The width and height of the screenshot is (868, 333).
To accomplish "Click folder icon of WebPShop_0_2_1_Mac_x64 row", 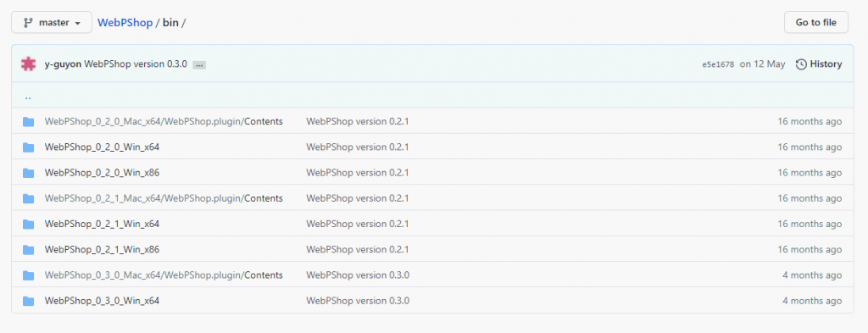I will point(28,198).
